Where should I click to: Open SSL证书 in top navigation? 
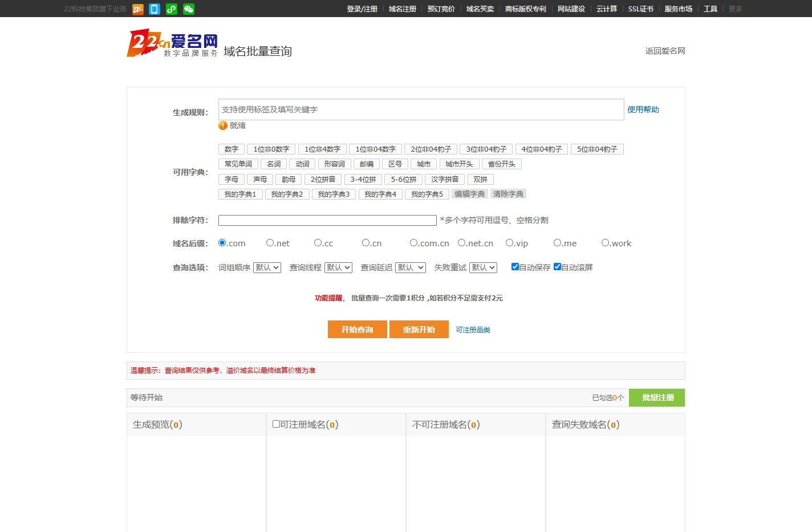point(641,9)
